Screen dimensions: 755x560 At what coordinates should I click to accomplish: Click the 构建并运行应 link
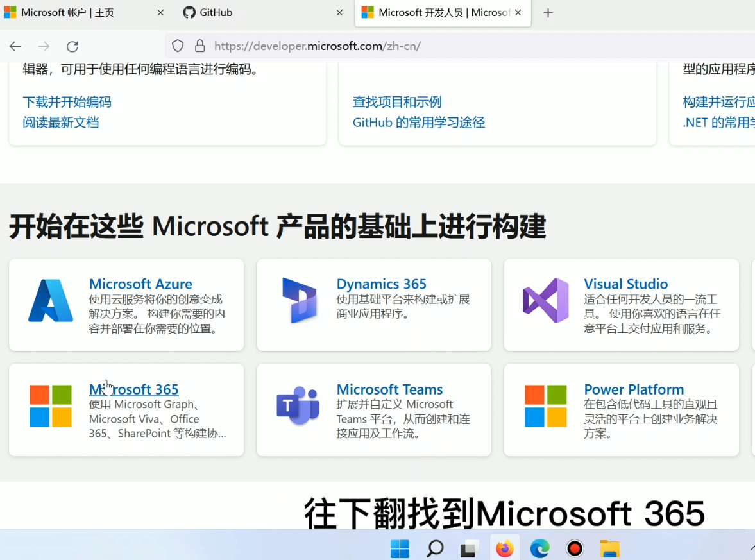click(x=718, y=101)
